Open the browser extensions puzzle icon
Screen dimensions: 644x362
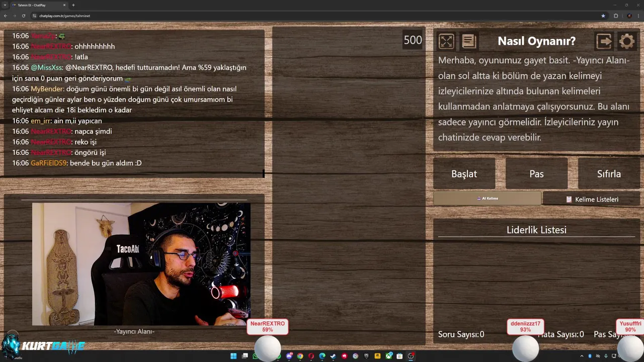pos(616,16)
